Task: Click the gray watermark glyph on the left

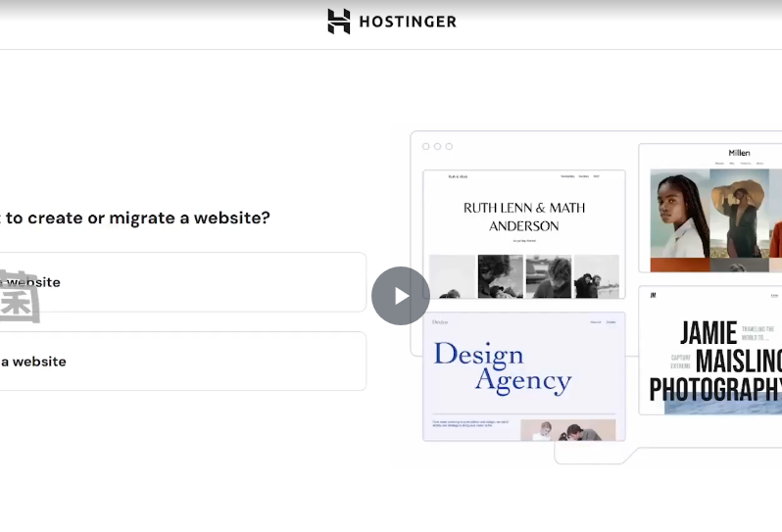Action: click(18, 297)
